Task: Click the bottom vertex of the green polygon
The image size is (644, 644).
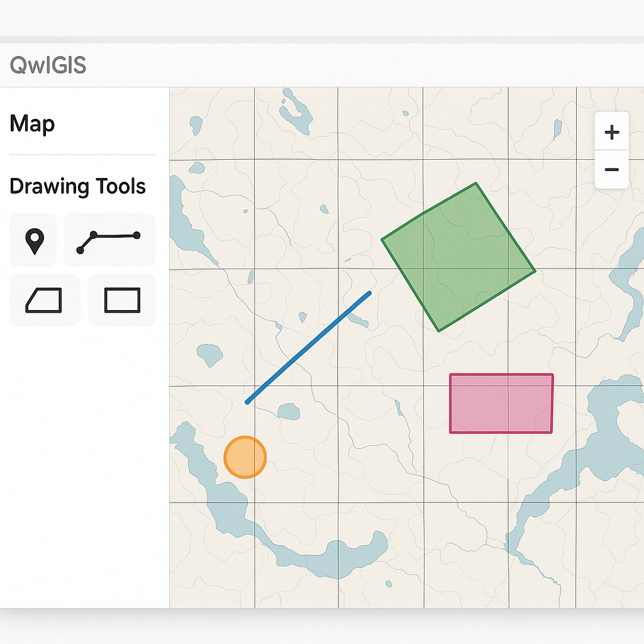Action: click(x=439, y=330)
